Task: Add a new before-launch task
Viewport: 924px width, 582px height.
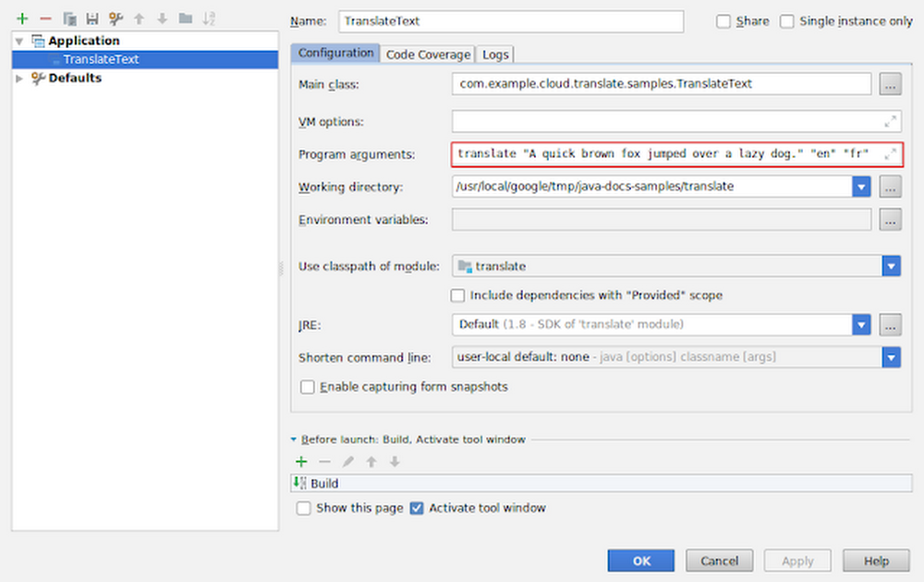Action: coord(301,461)
